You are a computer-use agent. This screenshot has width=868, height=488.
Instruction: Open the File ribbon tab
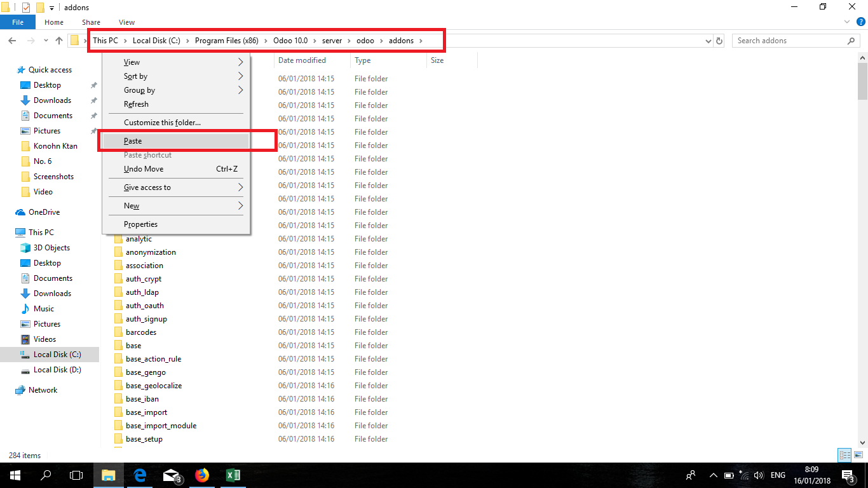click(18, 22)
